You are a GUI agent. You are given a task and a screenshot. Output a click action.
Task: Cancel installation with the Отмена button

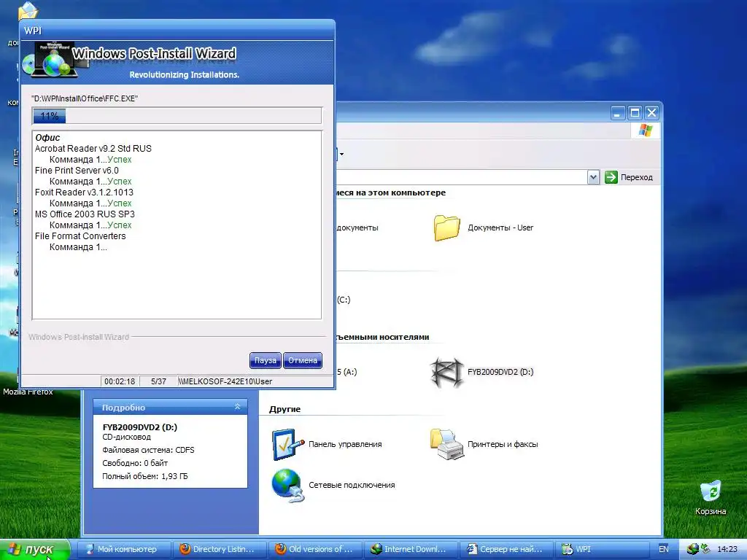(303, 360)
